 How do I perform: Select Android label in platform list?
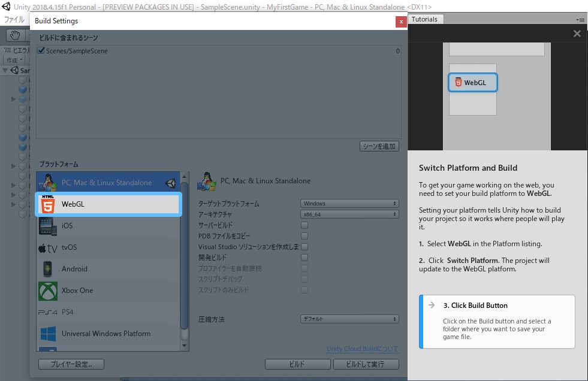[75, 269]
